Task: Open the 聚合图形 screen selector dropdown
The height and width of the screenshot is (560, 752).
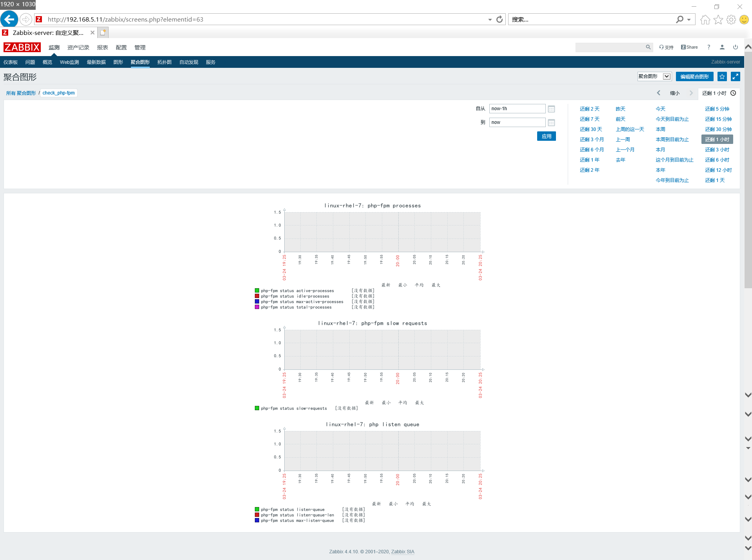Action: (666, 76)
